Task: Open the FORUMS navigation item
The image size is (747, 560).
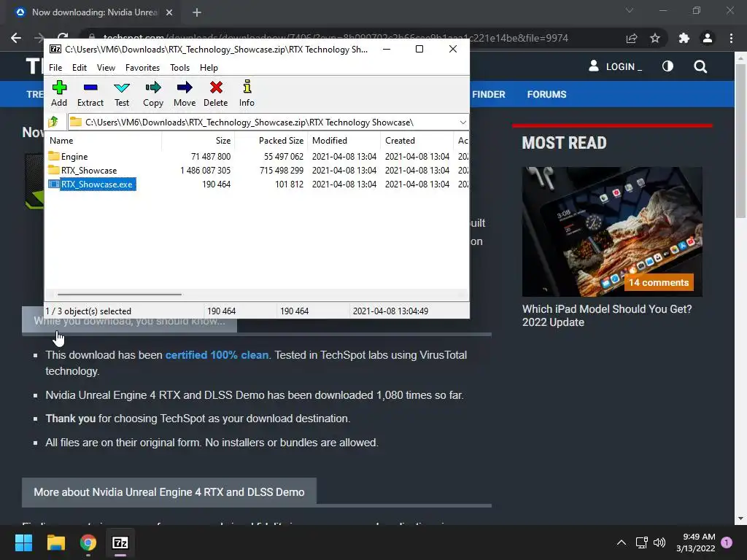Action: [x=546, y=94]
